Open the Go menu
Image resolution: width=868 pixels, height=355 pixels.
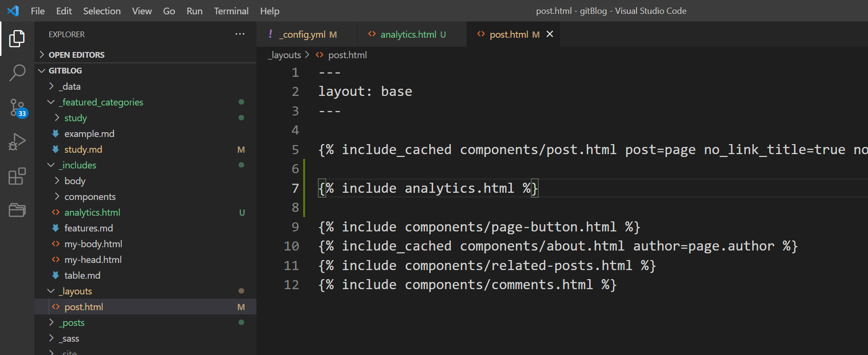click(x=169, y=10)
